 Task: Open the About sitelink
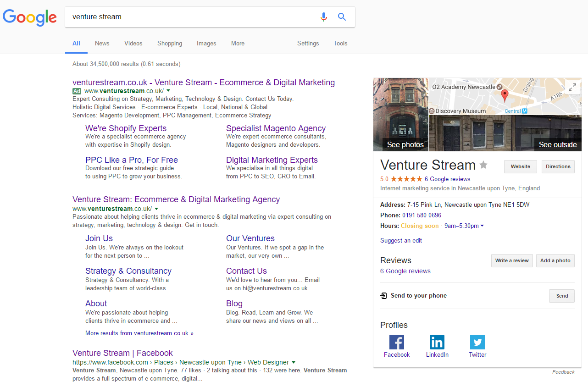pos(96,304)
